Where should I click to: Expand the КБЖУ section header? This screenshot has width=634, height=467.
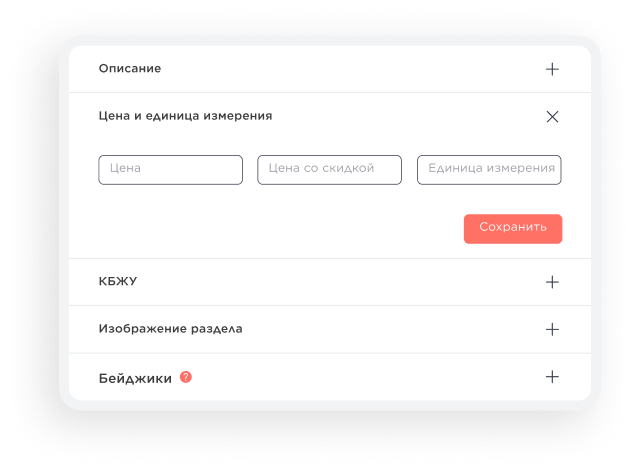(118, 281)
